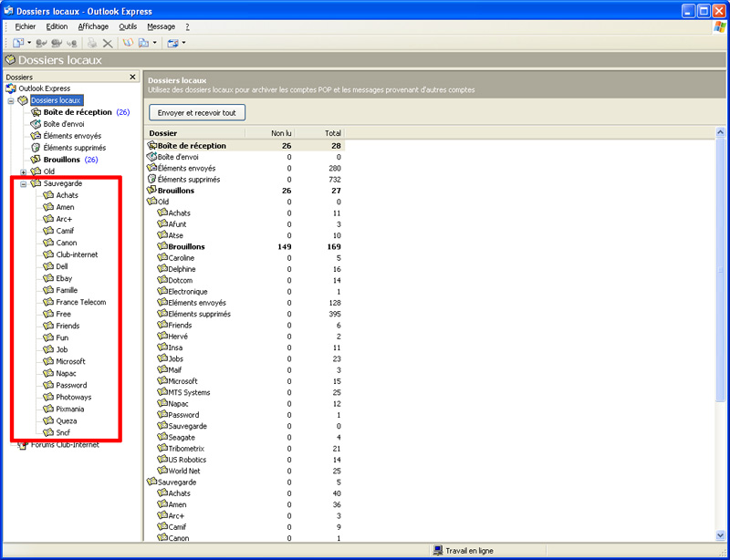Collapse the Dossiers locaux tree node
The image size is (730, 560).
[x=11, y=101]
